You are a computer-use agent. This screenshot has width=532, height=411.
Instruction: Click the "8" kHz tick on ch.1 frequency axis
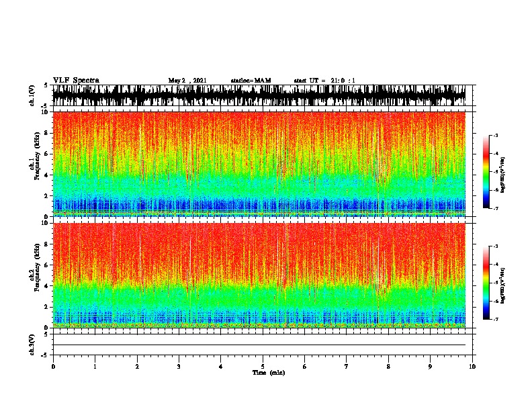coord(46,133)
